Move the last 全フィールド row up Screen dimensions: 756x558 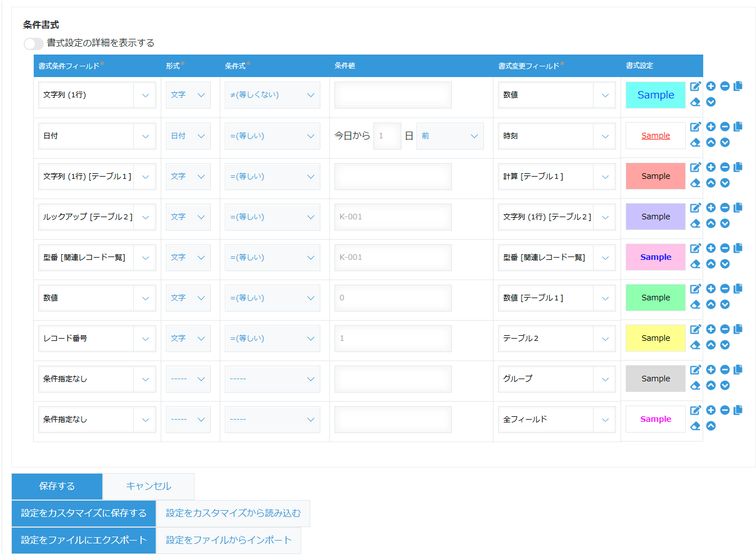[x=710, y=426]
